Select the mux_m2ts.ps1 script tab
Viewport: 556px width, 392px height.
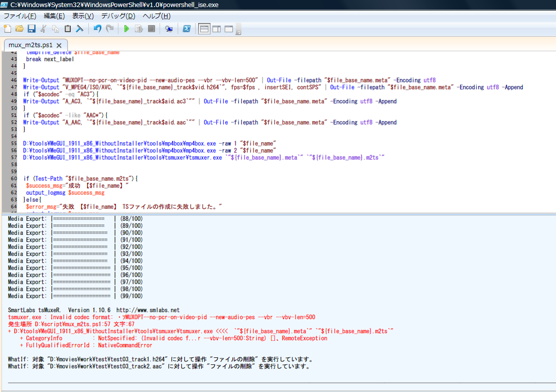click(x=30, y=45)
